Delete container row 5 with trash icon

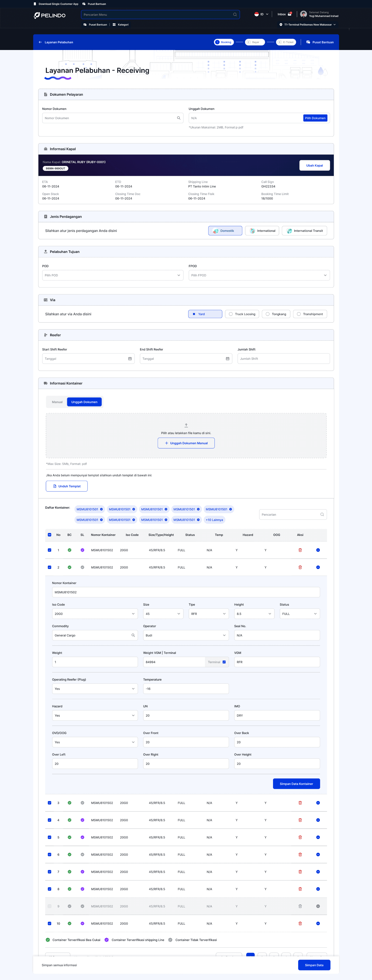tap(300, 837)
